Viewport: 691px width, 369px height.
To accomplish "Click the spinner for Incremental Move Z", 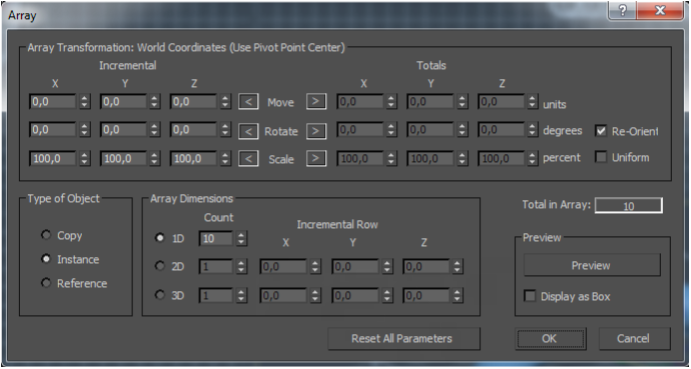I will (x=225, y=102).
